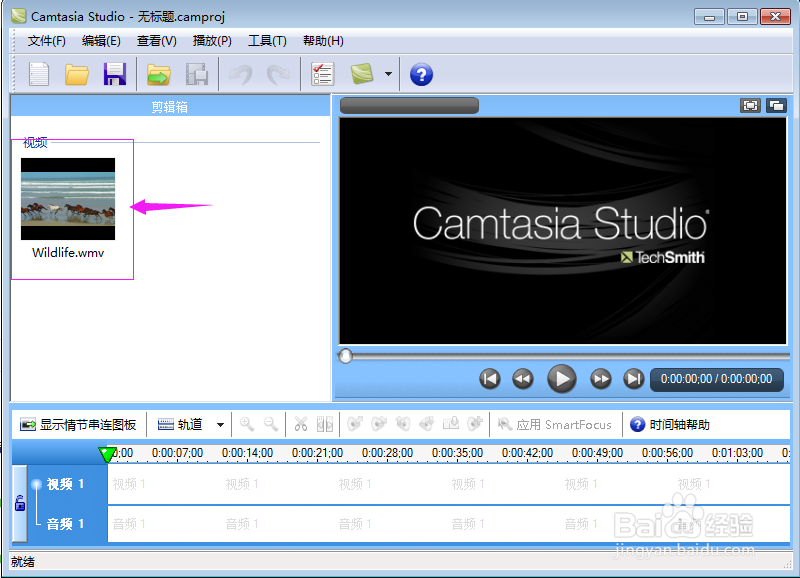The width and height of the screenshot is (800, 578).
Task: Open the 编辑(E) menu
Action: coord(101,41)
